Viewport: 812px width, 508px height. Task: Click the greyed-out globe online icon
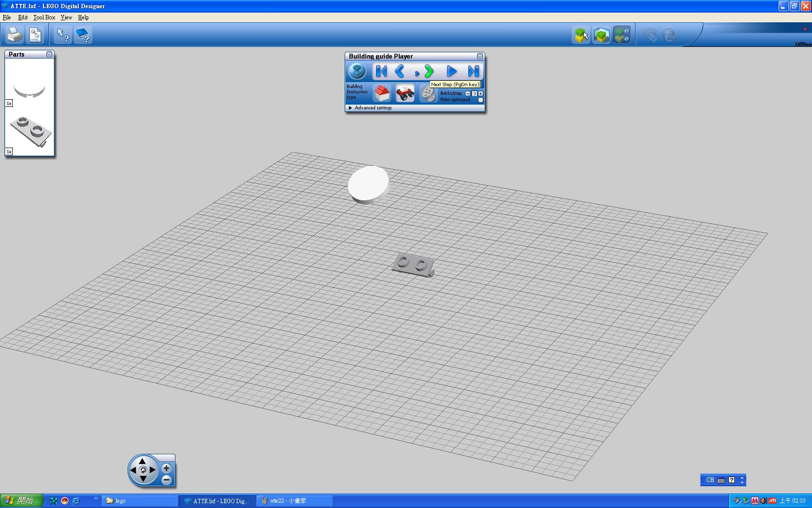[x=669, y=35]
